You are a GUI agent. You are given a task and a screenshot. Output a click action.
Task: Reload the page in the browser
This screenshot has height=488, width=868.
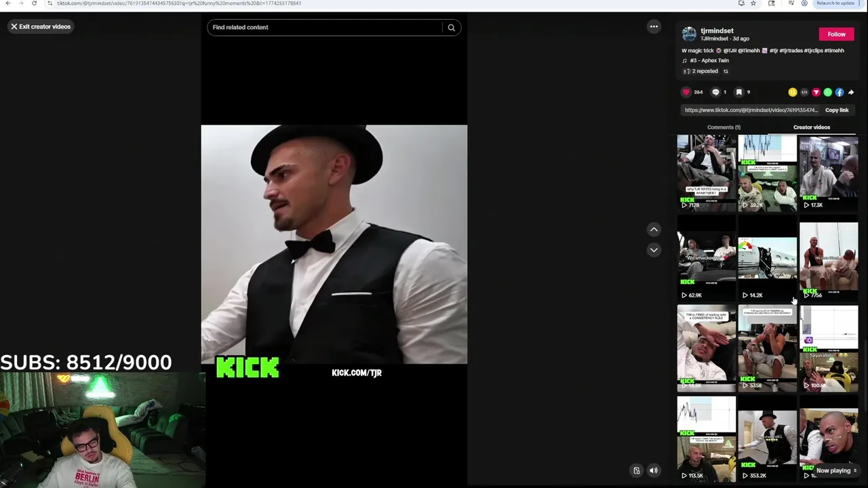34,3
